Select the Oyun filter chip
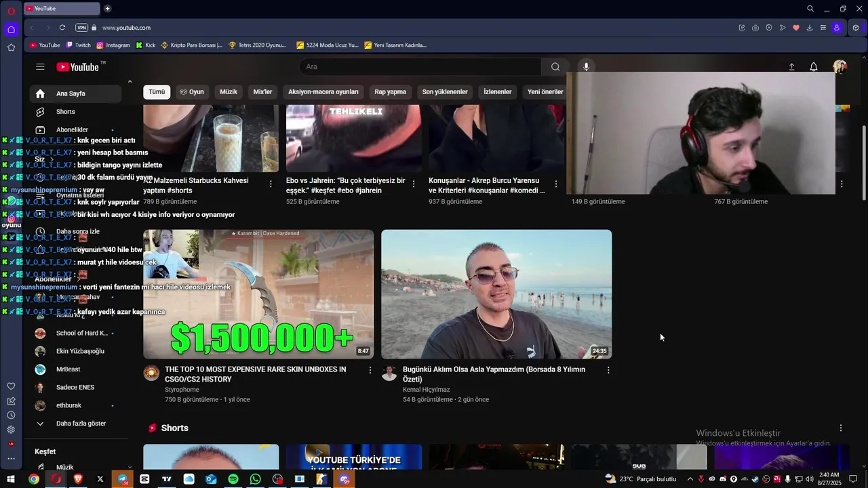This screenshot has height=488, width=868. coord(192,91)
